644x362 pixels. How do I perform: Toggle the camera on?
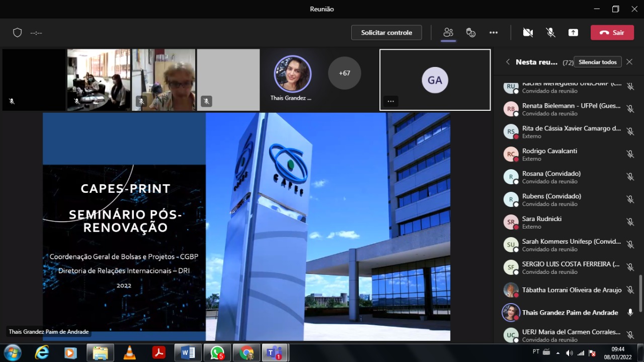[x=528, y=33]
